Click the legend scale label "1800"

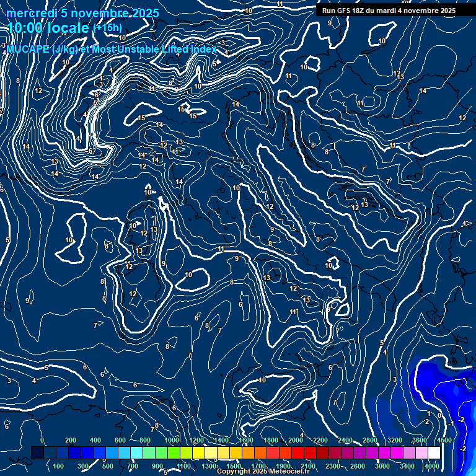pyautogui.click(x=271, y=440)
